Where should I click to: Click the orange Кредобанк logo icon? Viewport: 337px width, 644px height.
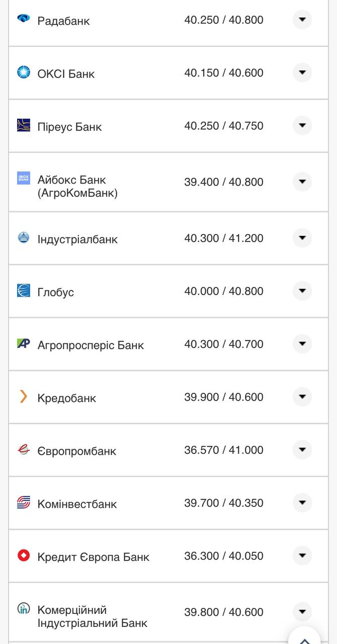[24, 397]
